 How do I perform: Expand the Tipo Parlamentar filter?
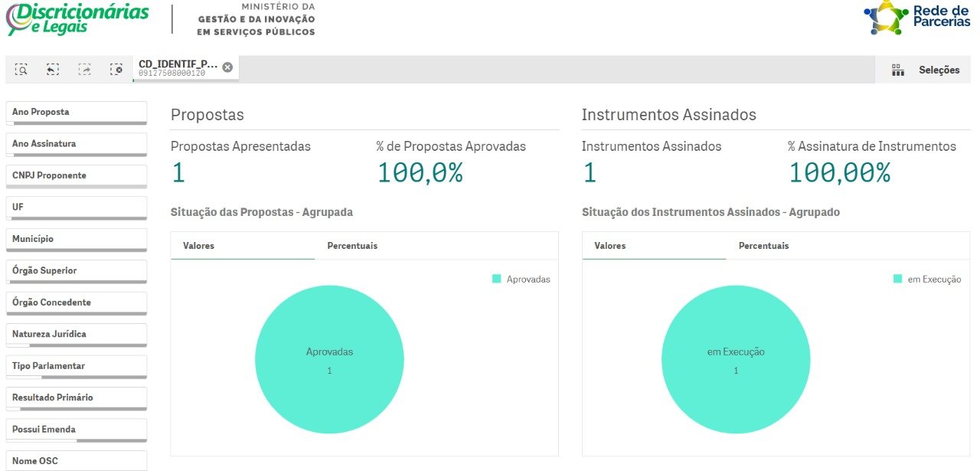click(76, 366)
